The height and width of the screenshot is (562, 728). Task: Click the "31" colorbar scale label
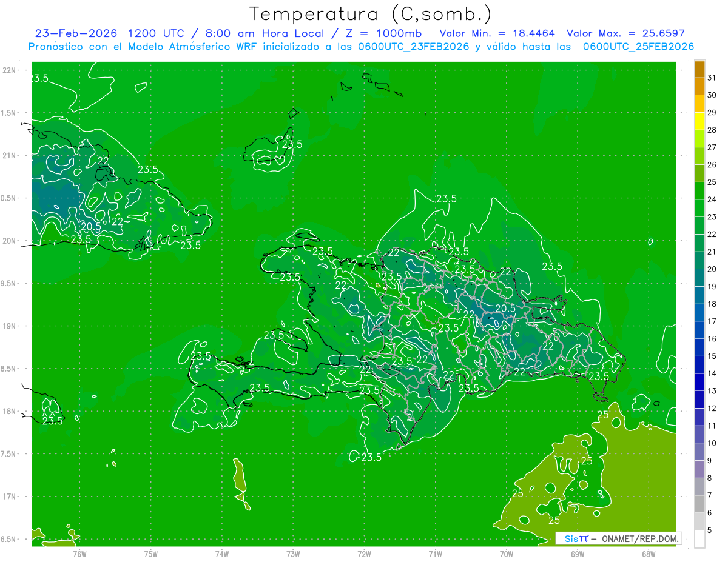(712, 77)
